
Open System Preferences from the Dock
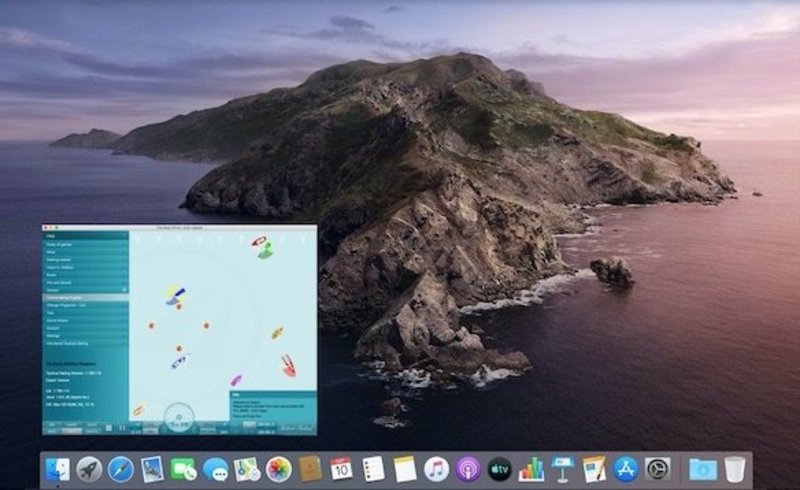(x=657, y=469)
